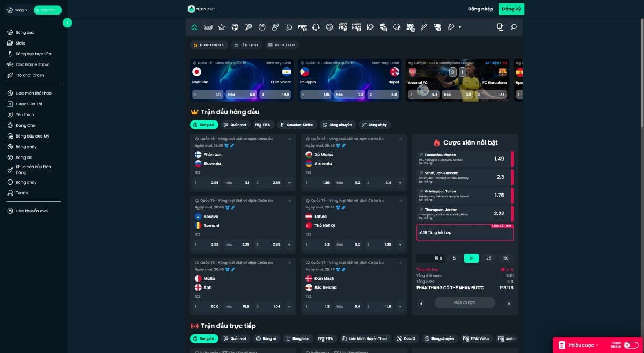Image resolution: width=644 pixels, height=353 pixels.
Task: Select Quần vợt chip under Trận đấu hàng đầu
Action: tap(235, 125)
